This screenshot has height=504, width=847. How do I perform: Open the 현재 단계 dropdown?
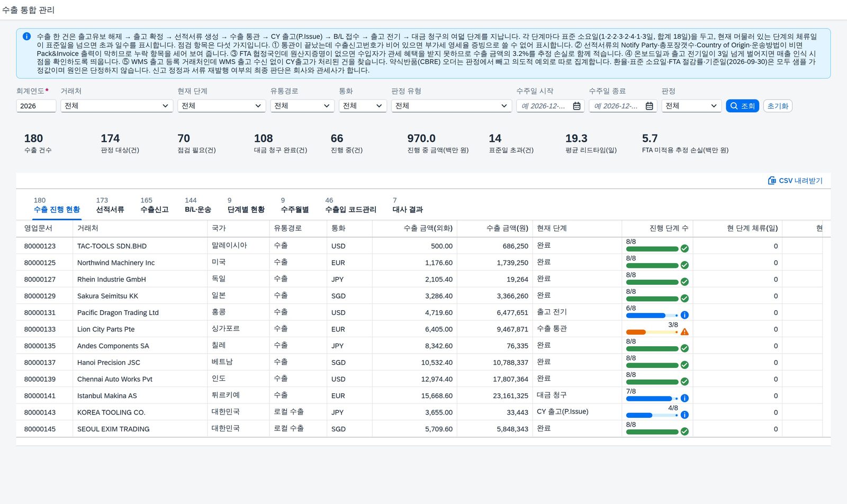(x=221, y=106)
